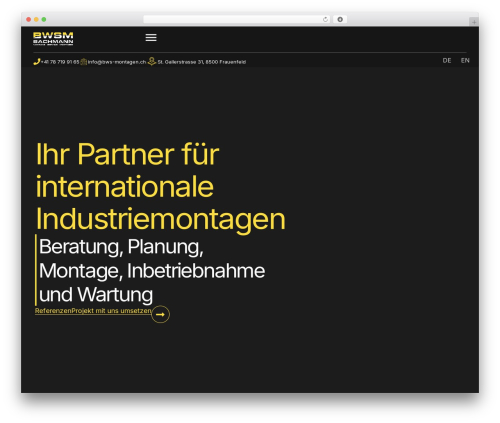The image size is (500, 423).
Task: Call phone number +41 76 719 91 65
Action: pyautogui.click(x=60, y=62)
